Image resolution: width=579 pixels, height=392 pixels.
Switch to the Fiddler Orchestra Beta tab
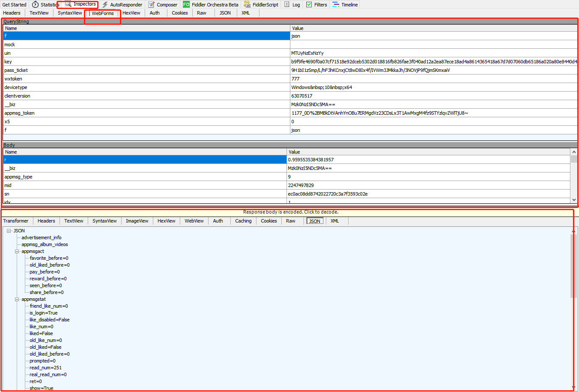pyautogui.click(x=211, y=5)
